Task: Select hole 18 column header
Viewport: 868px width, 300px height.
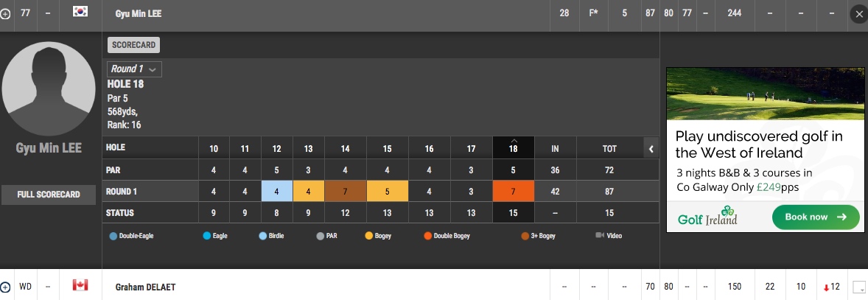Action: [x=513, y=148]
